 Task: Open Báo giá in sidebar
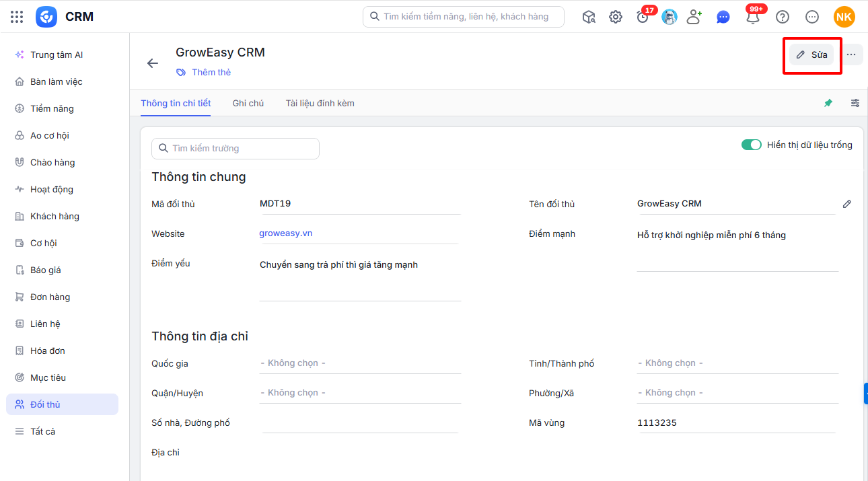[62, 270]
